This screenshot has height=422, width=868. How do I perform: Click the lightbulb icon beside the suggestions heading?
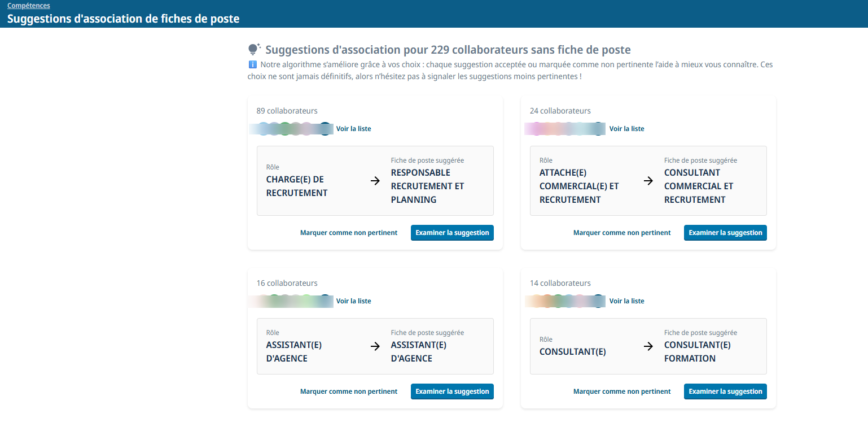pos(254,49)
